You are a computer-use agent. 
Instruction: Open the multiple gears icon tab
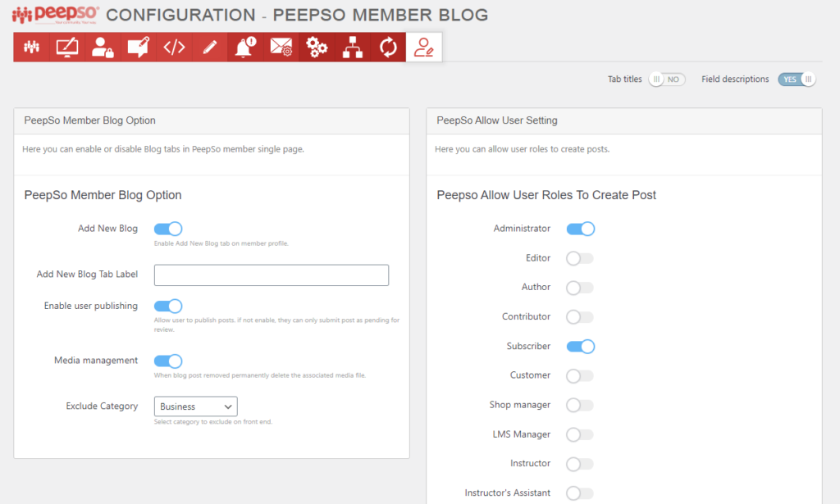point(317,48)
